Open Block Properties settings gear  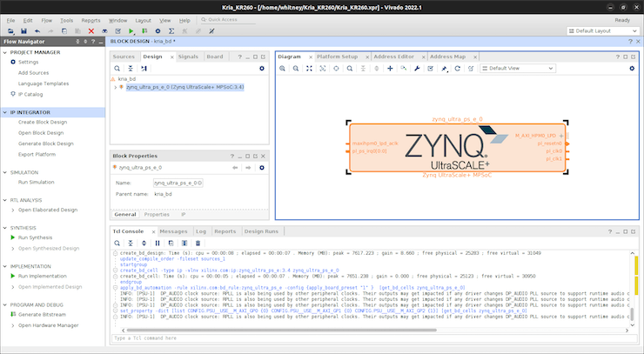point(262,168)
